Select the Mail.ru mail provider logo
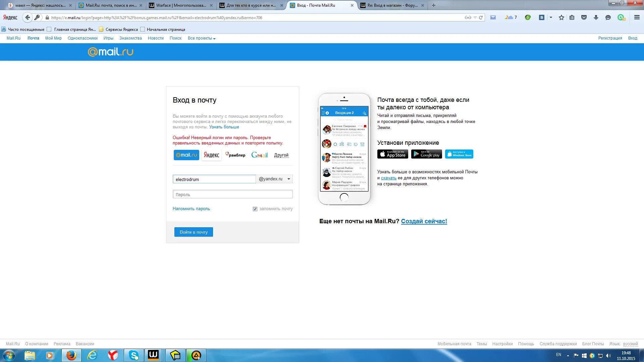Screen dimensions: 644x362 (x=186, y=155)
